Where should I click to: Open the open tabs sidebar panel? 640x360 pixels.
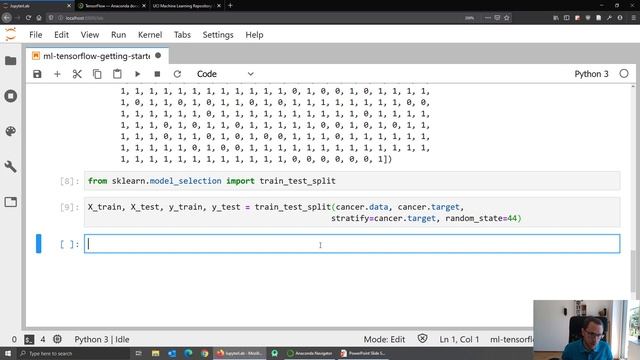click(11, 202)
